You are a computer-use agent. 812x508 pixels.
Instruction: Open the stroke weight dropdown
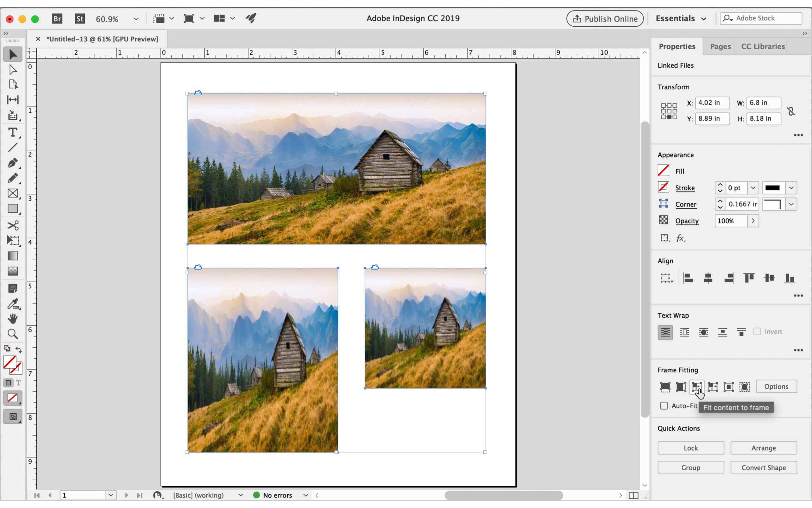[753, 187]
